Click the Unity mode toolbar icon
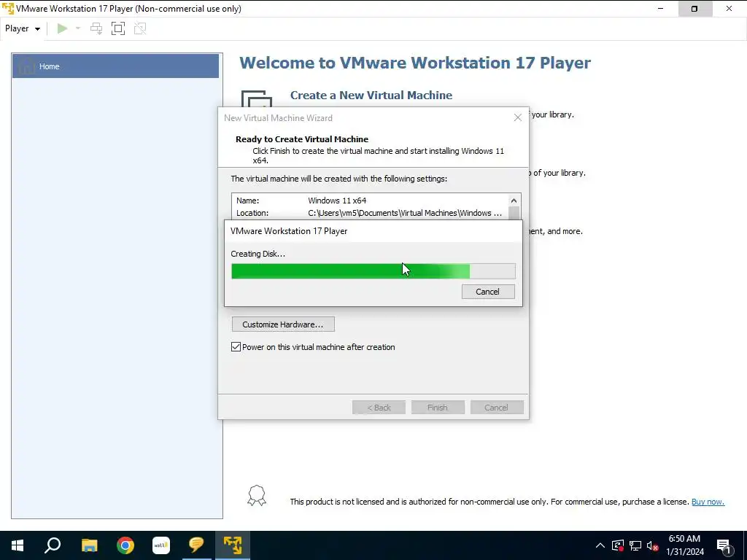Image resolution: width=747 pixels, height=560 pixels. (140, 28)
